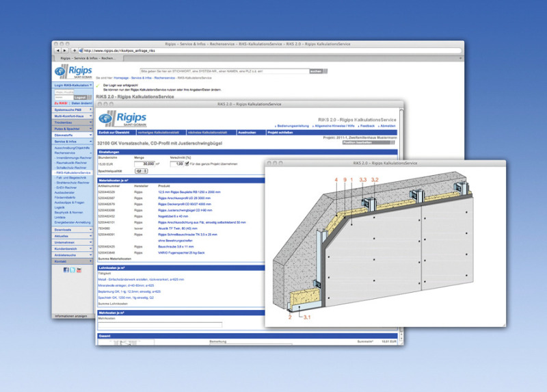Expand the 'Putze & Spachtel' sidebar menu
This screenshot has height=392, width=547.
coord(72,129)
